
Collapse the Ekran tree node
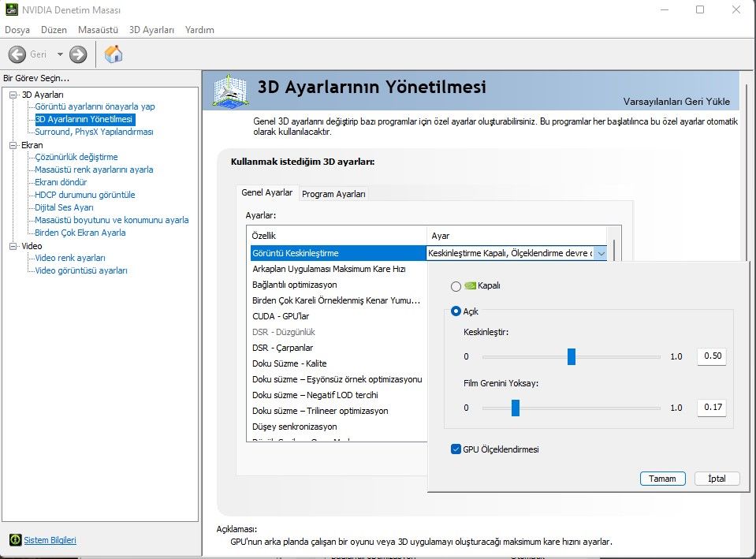click(13, 145)
